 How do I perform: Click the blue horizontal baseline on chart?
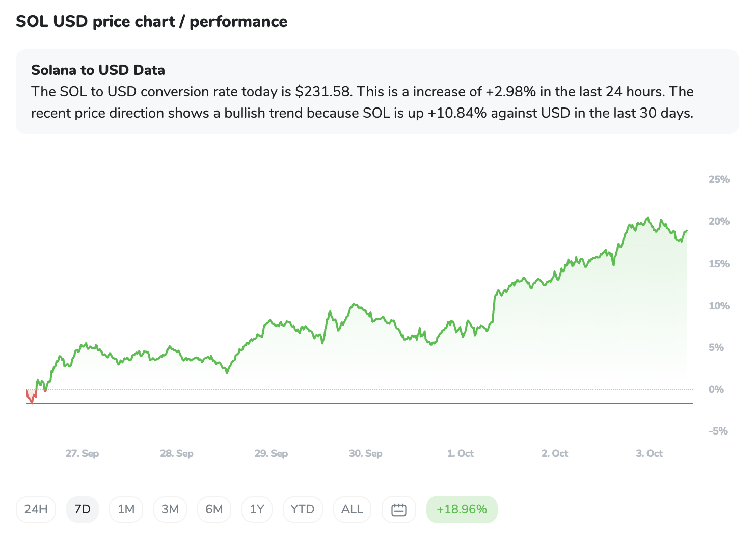[357, 403]
